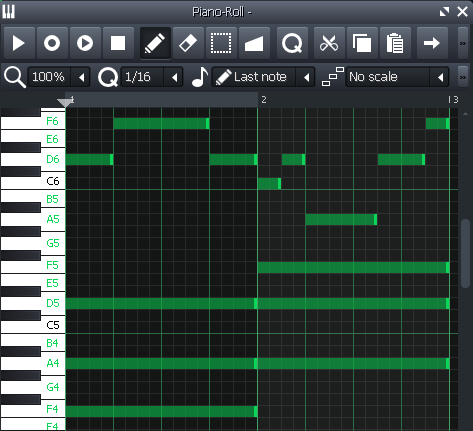The width and height of the screenshot is (473, 431).
Task: Select the F6 note in bar 1
Action: (x=161, y=123)
